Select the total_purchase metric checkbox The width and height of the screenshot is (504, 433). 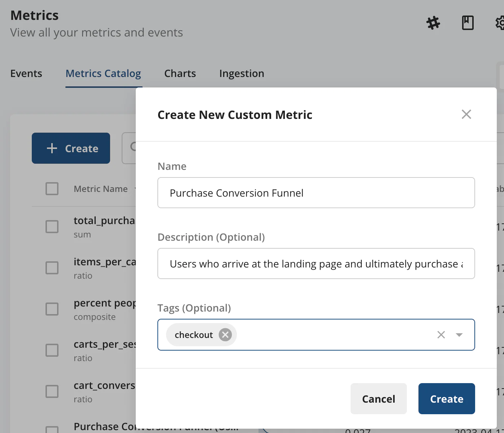point(52,227)
